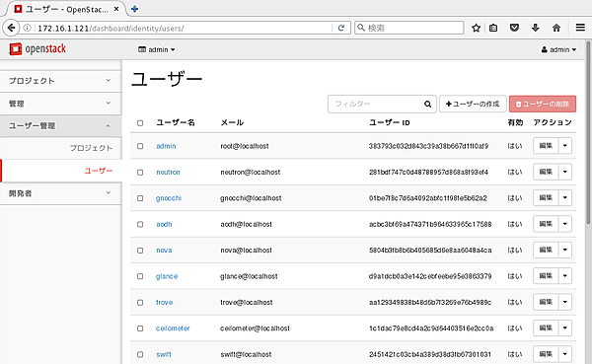The image size is (592, 364).
Task: Open the glance user link
Action: (x=167, y=276)
